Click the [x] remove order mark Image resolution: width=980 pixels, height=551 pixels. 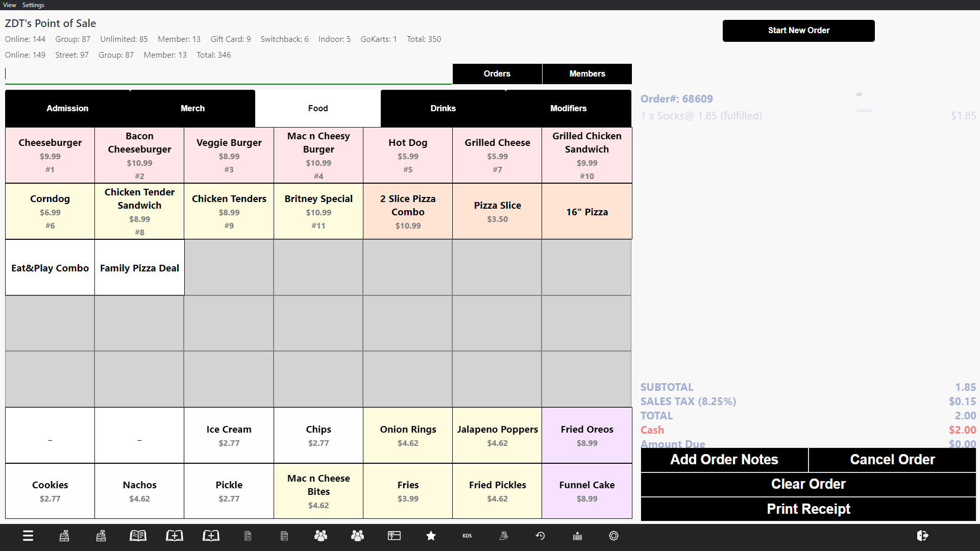point(859,94)
